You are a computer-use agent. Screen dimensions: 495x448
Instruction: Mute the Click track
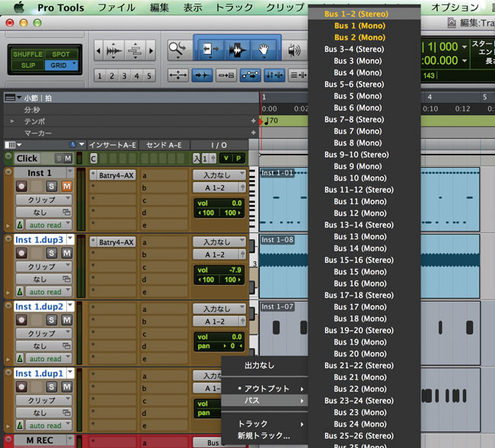point(68,158)
